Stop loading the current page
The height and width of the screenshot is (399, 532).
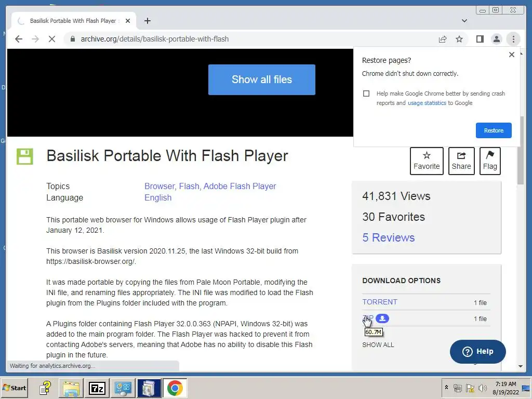(51, 39)
